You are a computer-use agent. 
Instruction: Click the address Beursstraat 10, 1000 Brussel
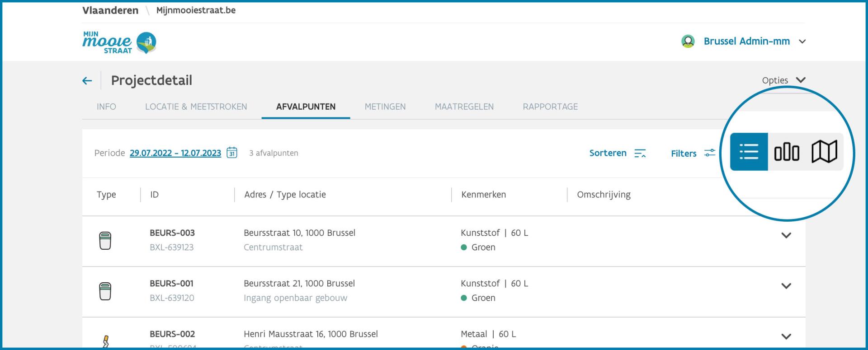point(299,233)
